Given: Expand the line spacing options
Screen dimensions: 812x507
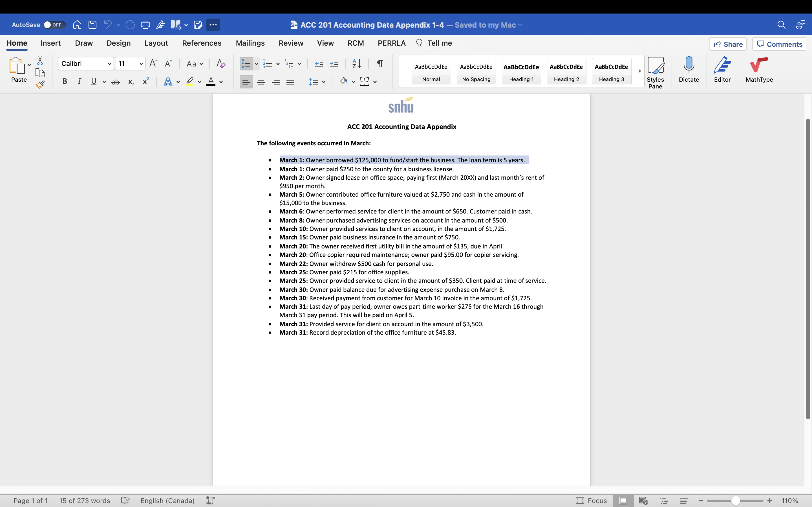Looking at the screenshot, I should coord(323,81).
